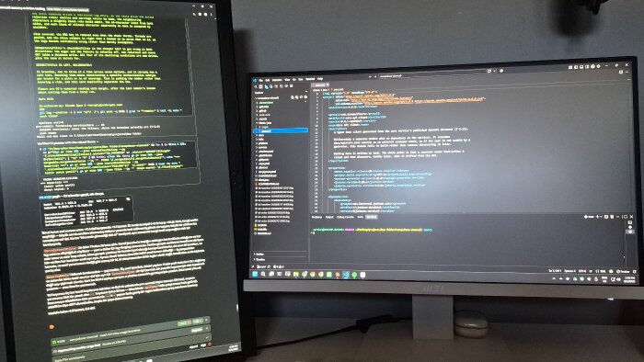
Task: Open the Windows Start menu
Action: tap(255, 275)
